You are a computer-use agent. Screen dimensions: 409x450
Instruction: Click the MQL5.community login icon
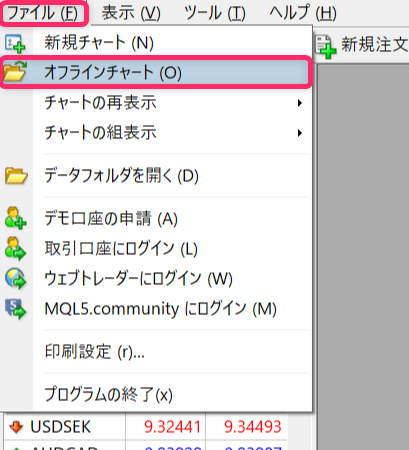click(15, 309)
